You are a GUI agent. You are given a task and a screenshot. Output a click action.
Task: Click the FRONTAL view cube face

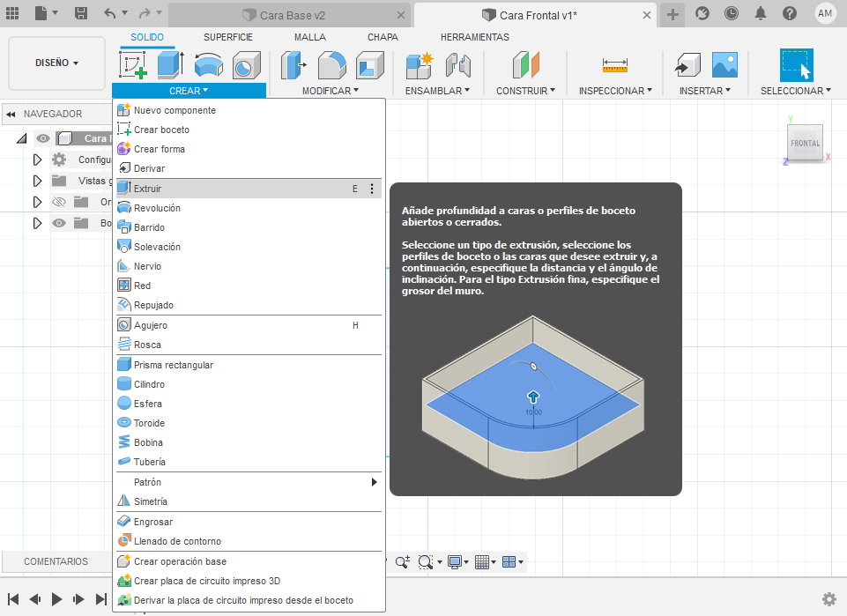tap(805, 143)
